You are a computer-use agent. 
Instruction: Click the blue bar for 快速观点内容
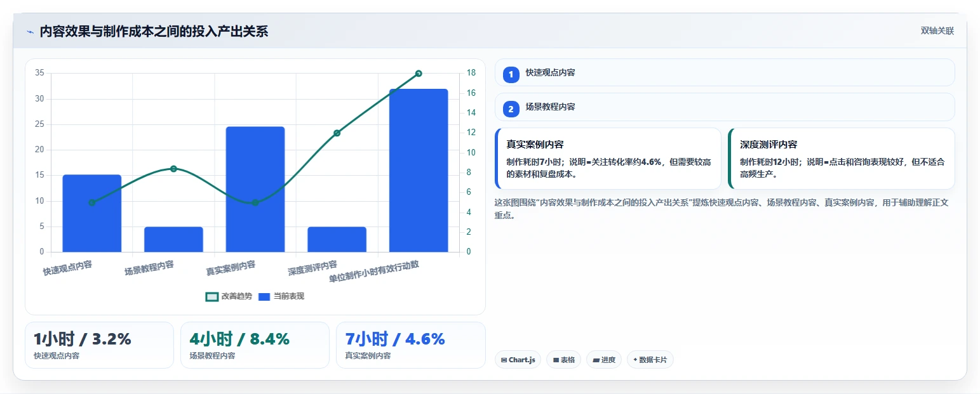coord(91,213)
